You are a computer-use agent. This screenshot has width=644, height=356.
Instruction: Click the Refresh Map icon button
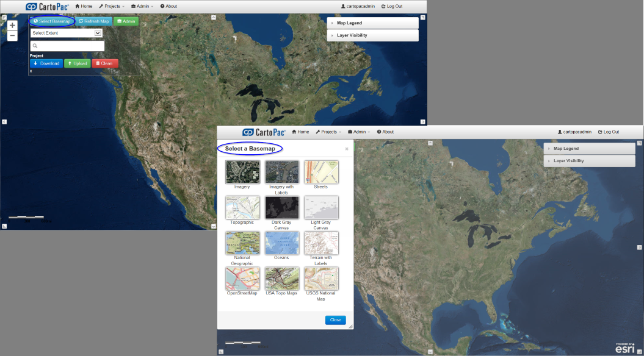(x=81, y=20)
